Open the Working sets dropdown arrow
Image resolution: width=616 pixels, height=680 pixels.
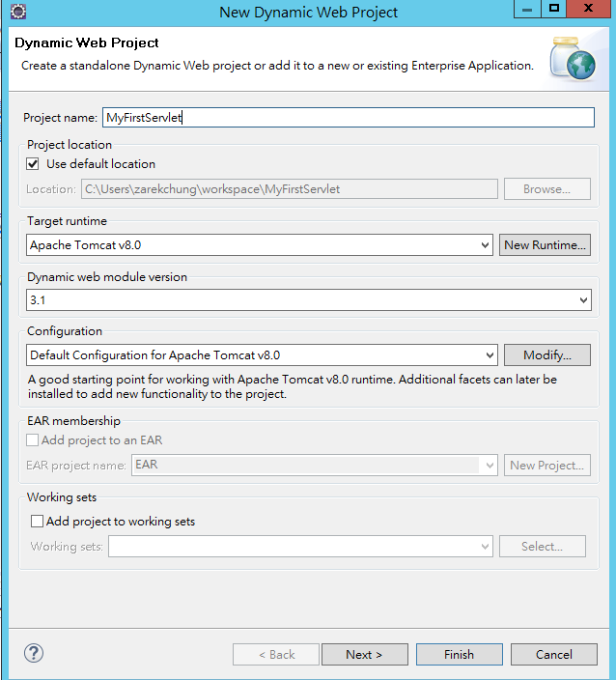point(486,547)
